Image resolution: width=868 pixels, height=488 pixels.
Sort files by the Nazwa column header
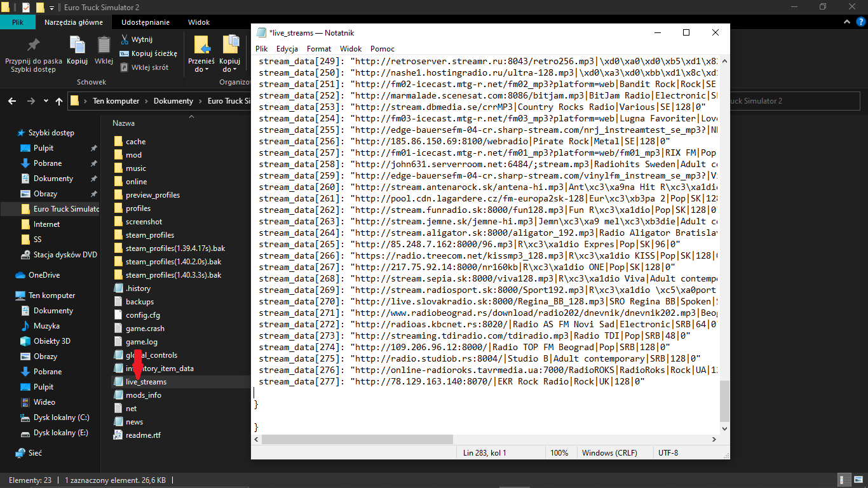[x=123, y=123]
